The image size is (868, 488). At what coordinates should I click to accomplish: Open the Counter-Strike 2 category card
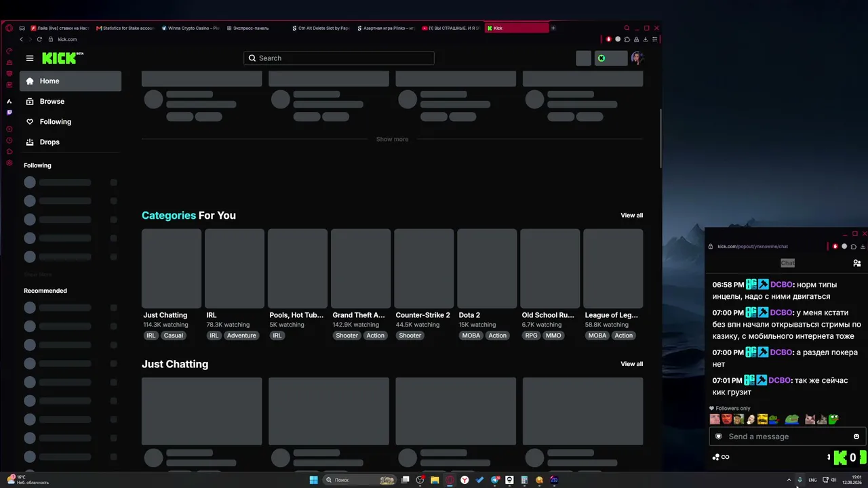tap(424, 268)
